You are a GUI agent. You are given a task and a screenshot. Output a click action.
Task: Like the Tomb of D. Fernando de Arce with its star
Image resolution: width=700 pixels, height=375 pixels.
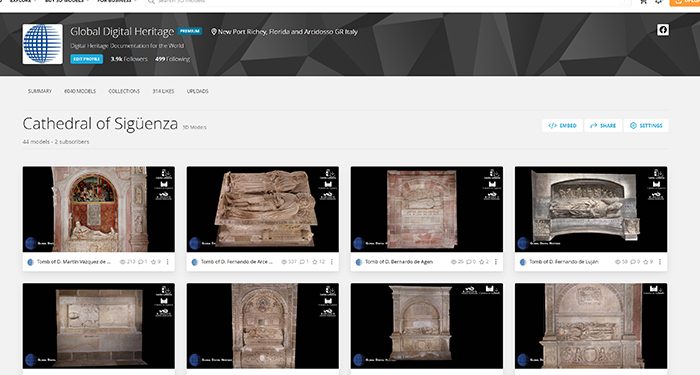coord(315,262)
